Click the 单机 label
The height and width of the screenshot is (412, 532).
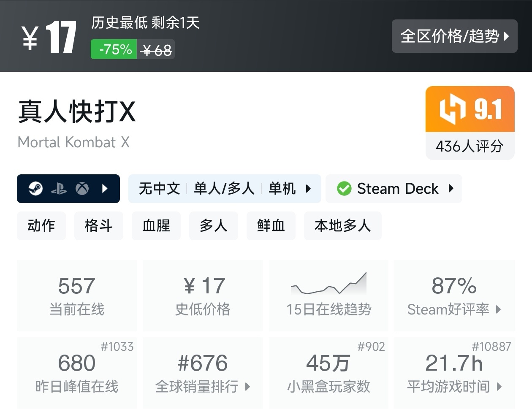282,189
